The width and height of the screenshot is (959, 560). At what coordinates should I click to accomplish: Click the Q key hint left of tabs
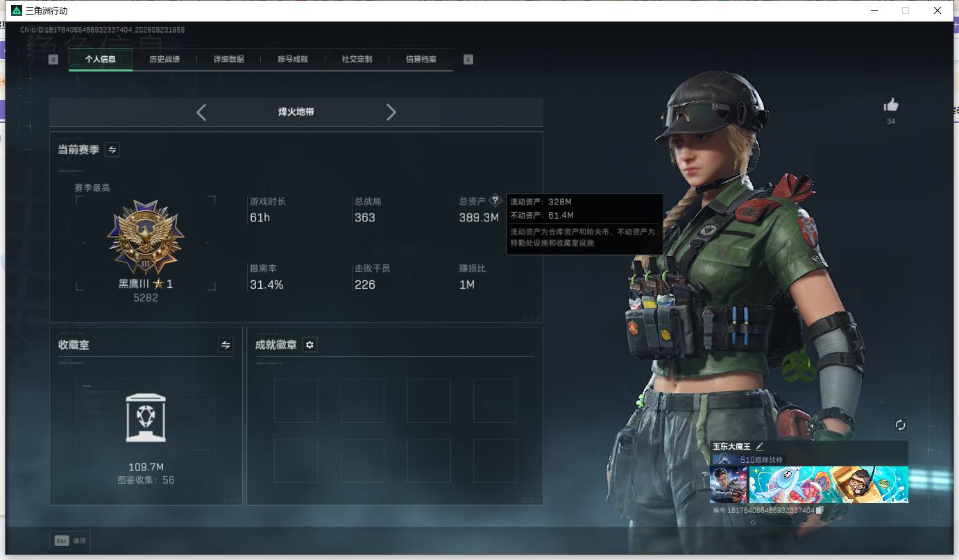pos(53,60)
